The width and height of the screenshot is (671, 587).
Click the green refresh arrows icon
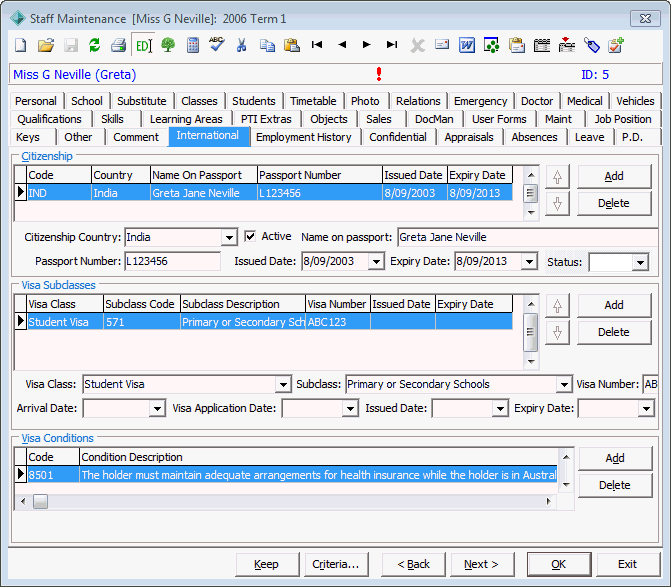coord(95,45)
